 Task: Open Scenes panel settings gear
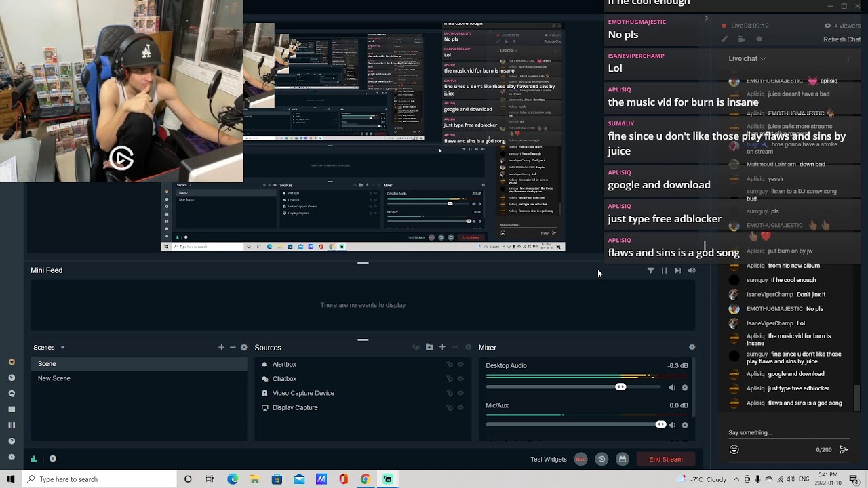244,348
